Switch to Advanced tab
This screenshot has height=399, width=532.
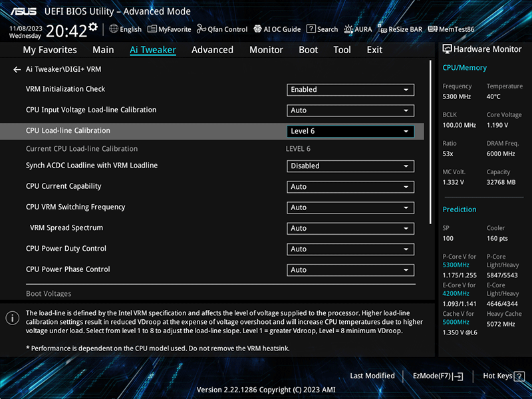212,50
